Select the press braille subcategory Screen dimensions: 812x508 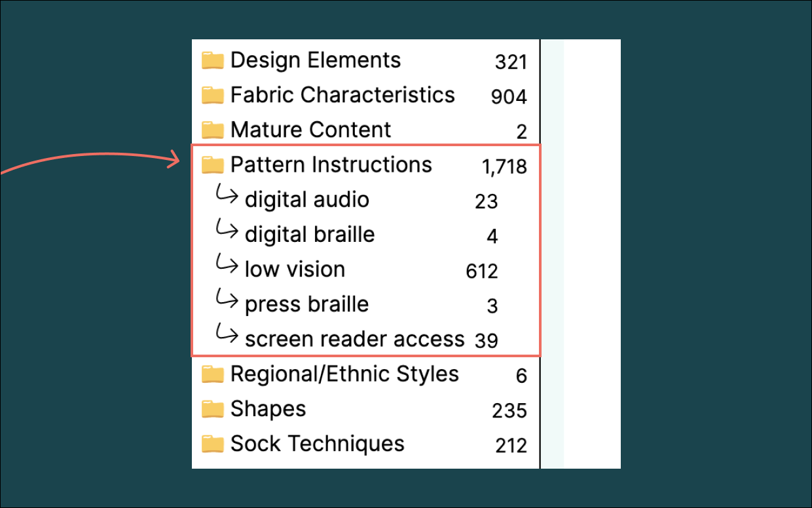tap(306, 303)
